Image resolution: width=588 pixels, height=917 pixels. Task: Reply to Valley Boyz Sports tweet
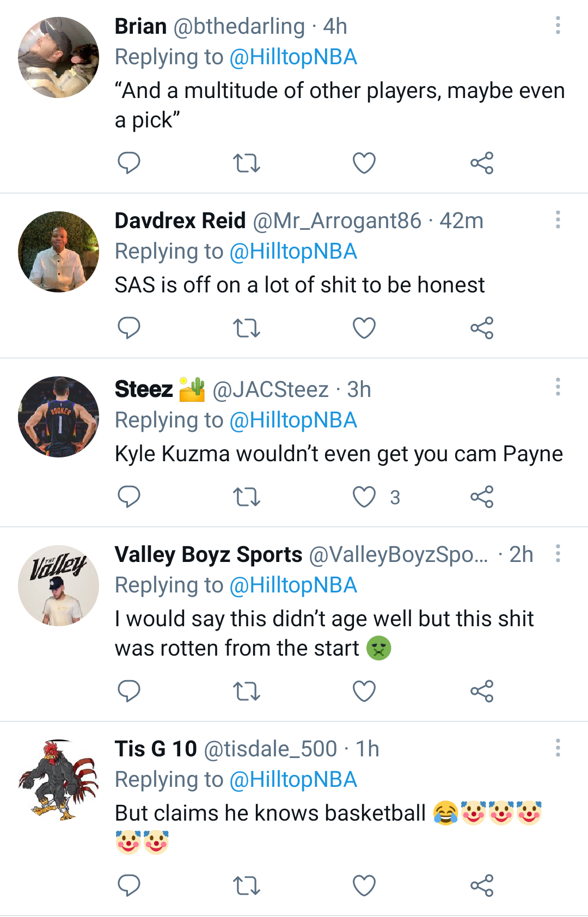click(x=129, y=691)
